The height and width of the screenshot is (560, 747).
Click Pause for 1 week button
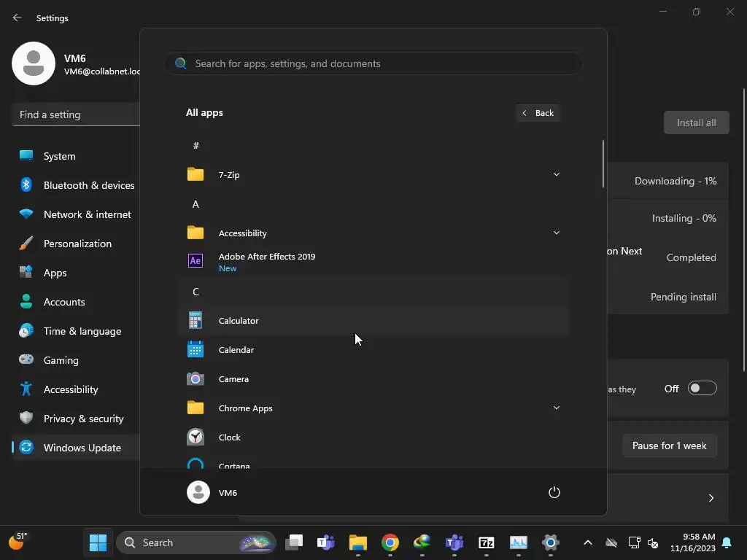[670, 446]
